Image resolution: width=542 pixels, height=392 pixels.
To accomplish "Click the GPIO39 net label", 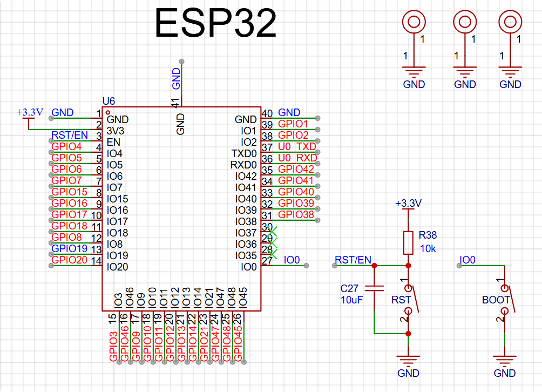I will (296, 203).
